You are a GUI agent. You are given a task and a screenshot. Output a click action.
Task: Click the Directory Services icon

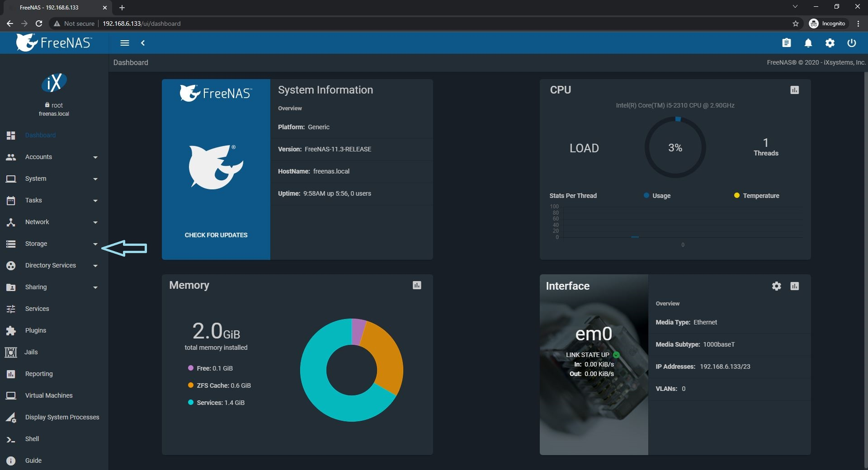(x=11, y=265)
